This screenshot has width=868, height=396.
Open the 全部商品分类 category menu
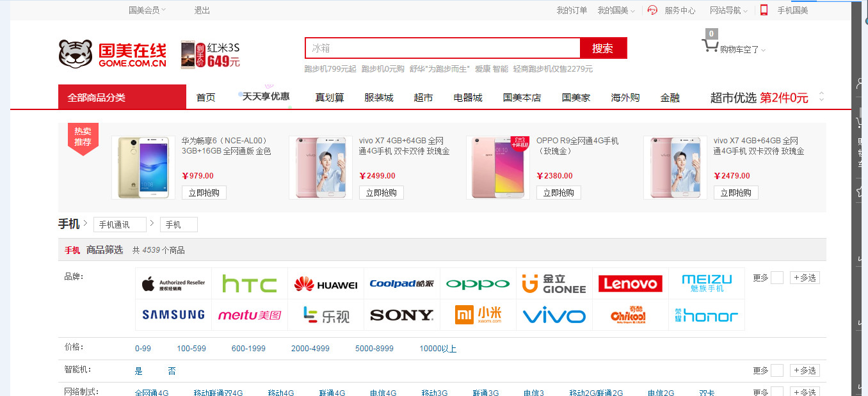(122, 97)
